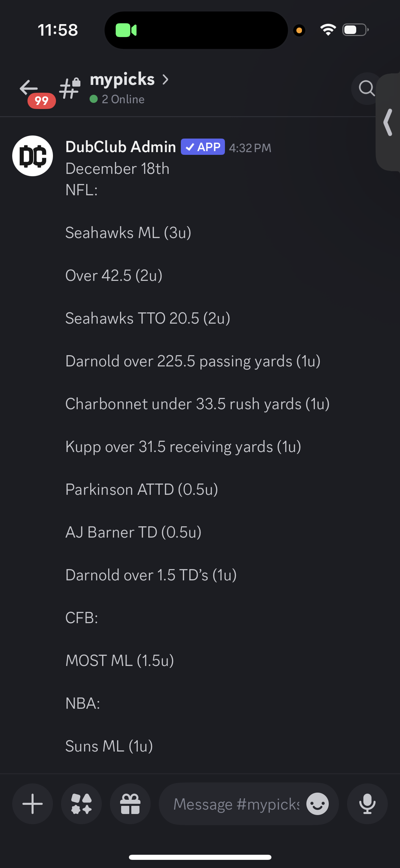The width and height of the screenshot is (400, 868).
Task: Tap the microphone voice message icon
Action: [x=367, y=803]
